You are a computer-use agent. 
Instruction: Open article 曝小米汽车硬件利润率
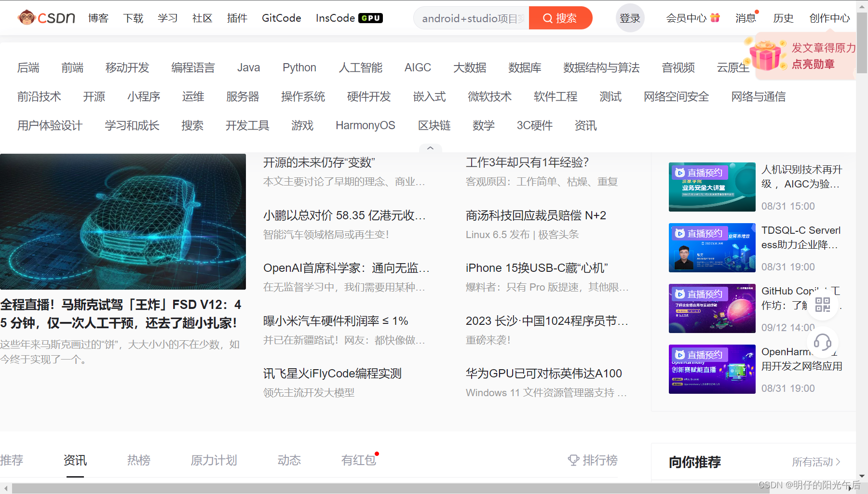click(x=336, y=321)
